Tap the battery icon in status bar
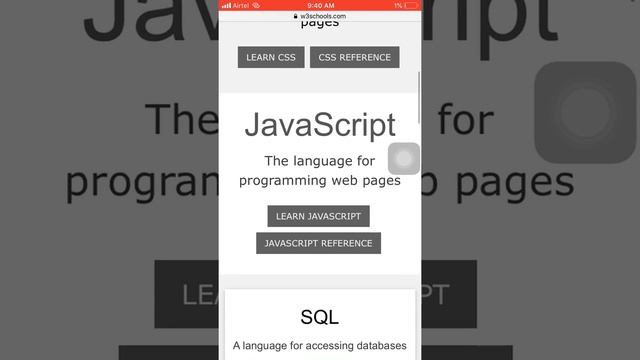The height and width of the screenshot is (360, 640). tap(411, 5)
